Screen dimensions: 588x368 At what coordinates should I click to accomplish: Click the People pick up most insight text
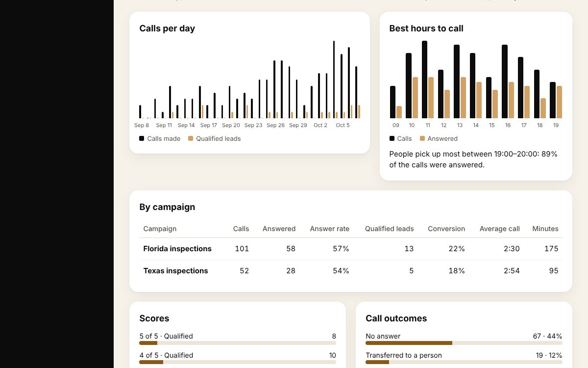click(x=473, y=159)
